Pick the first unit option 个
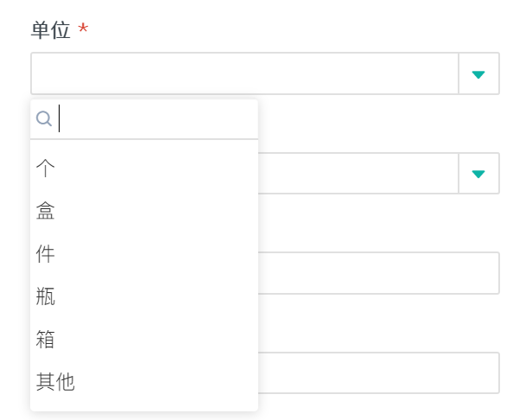 pyautogui.click(x=47, y=168)
